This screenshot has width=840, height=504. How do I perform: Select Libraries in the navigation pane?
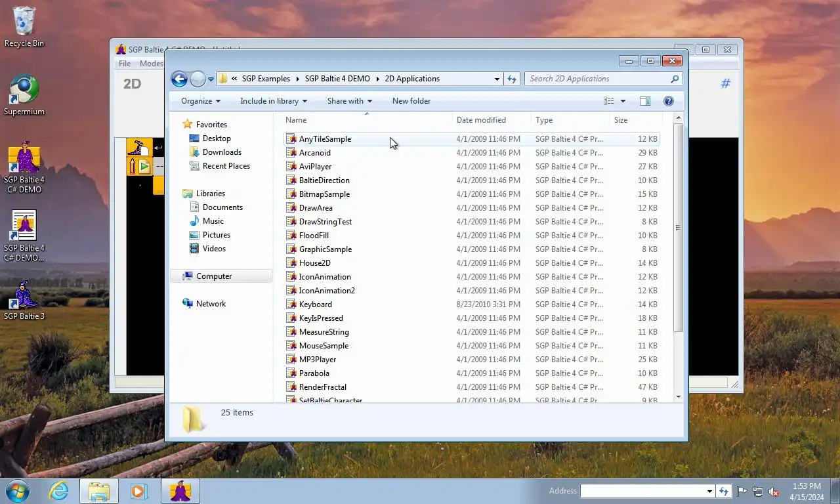tap(210, 194)
